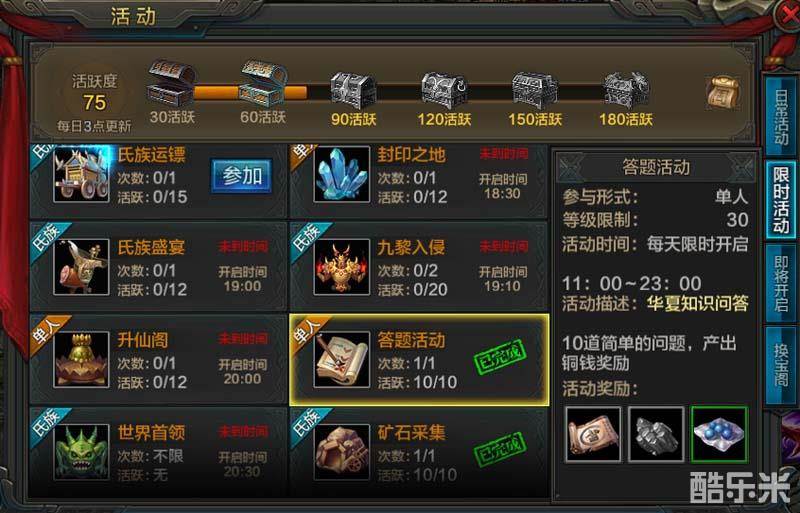Click the blue pearls reward thumbnail
800x513 pixels.
pos(719,434)
